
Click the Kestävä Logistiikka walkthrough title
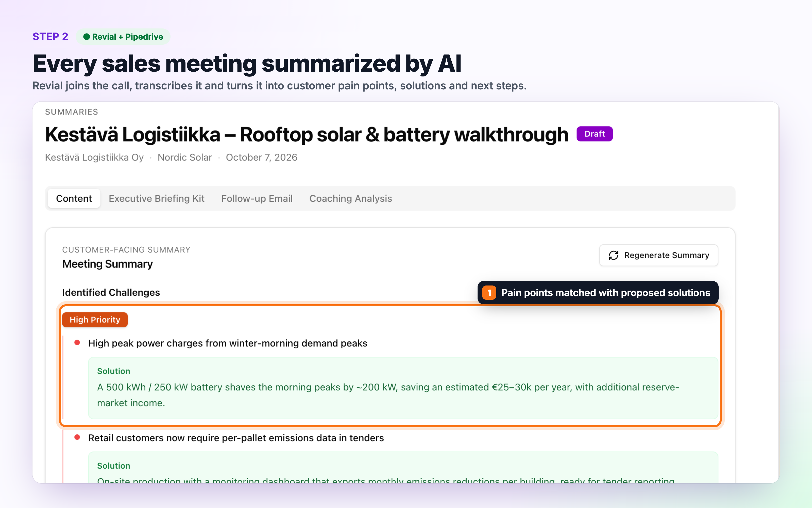(307, 135)
